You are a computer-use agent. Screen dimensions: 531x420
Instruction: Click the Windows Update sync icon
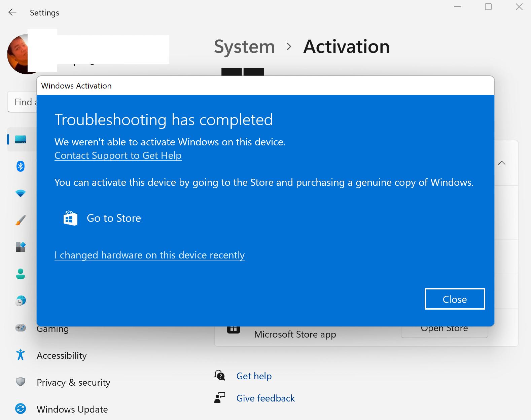21,409
